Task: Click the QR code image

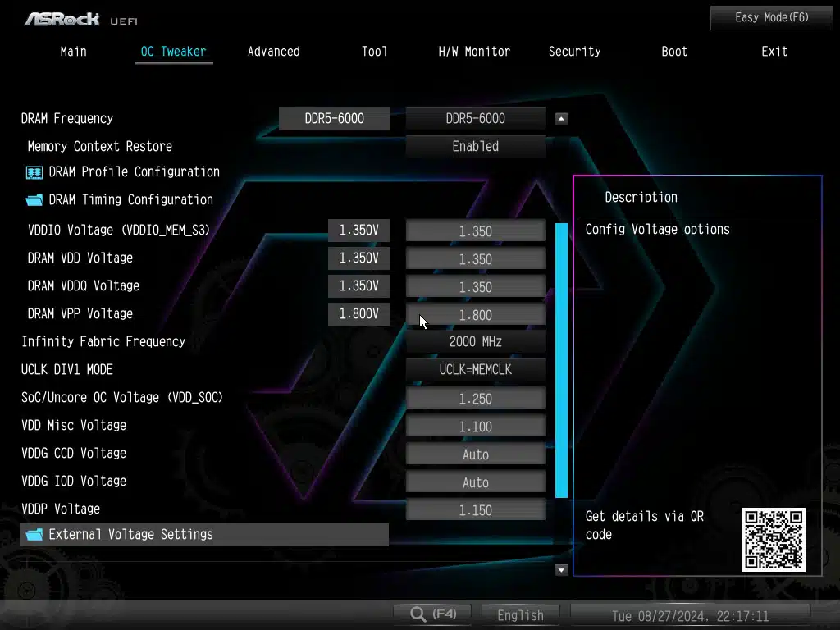Action: (773, 539)
